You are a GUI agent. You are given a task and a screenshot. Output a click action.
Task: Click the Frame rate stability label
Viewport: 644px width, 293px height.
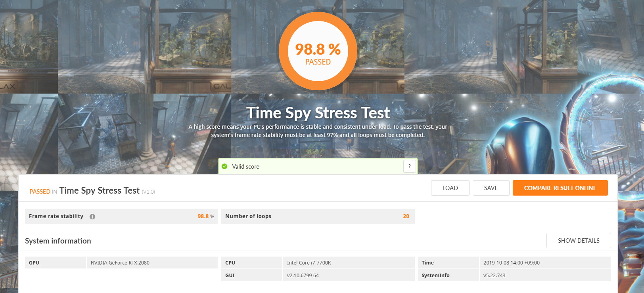click(56, 216)
